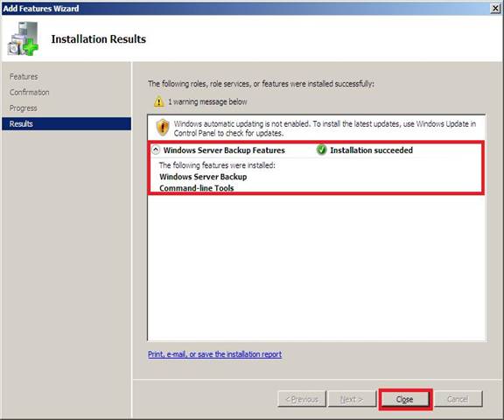Select the Confirmation step in sidebar

[x=30, y=93]
